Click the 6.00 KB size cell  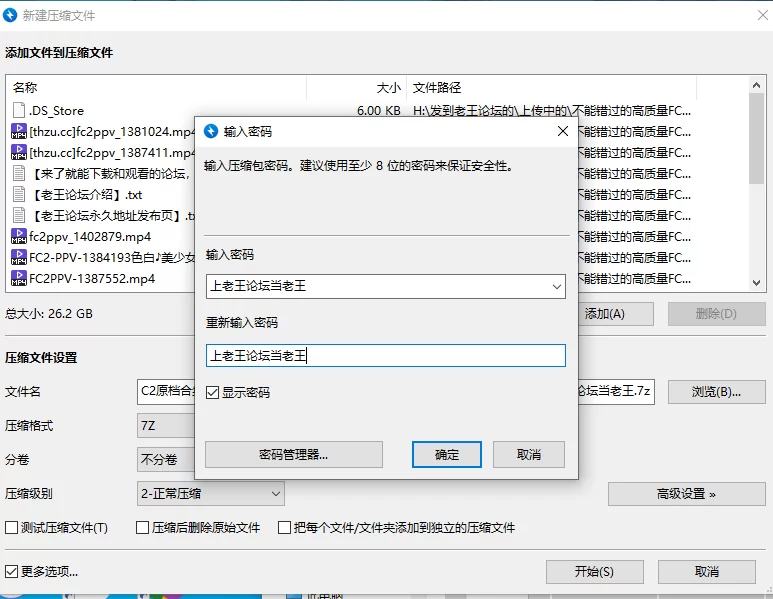379,110
